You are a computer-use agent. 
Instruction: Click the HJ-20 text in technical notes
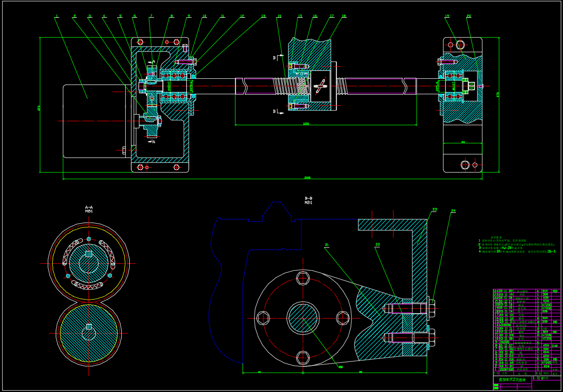(x=506, y=248)
